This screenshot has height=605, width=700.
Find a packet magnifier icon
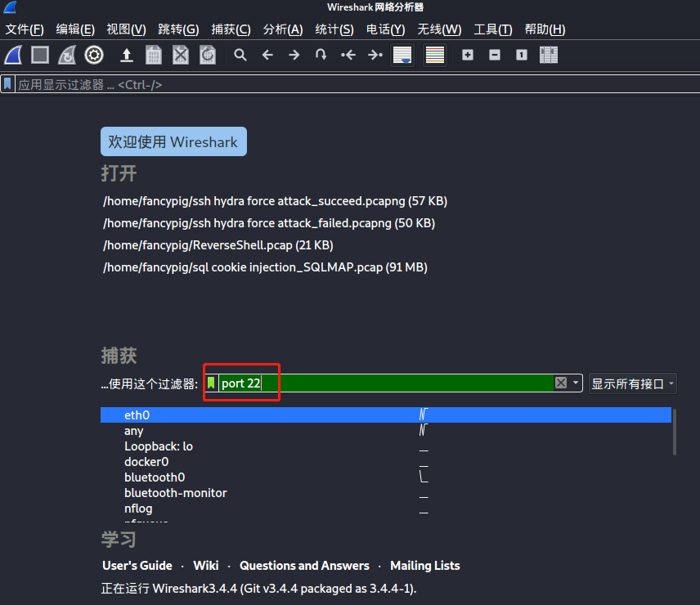[240, 56]
